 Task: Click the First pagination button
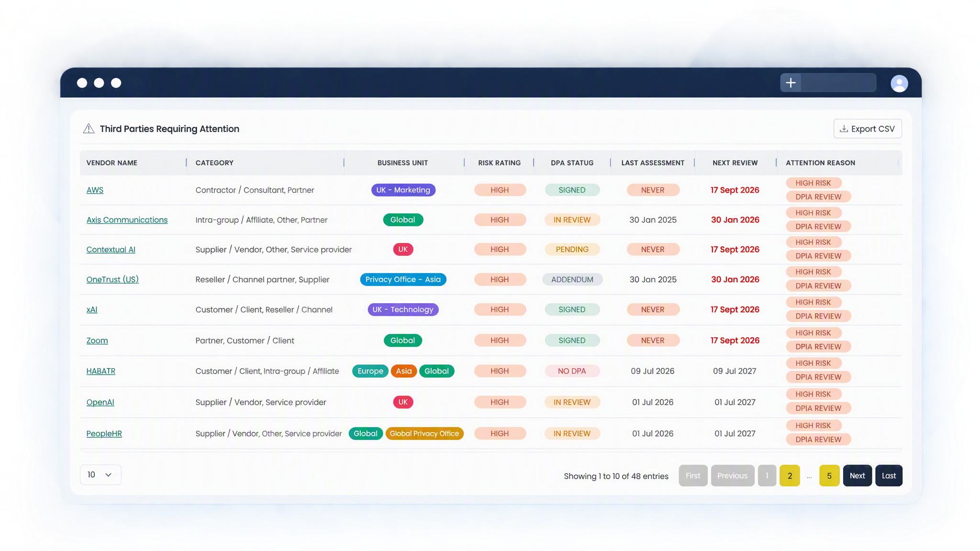(x=693, y=475)
